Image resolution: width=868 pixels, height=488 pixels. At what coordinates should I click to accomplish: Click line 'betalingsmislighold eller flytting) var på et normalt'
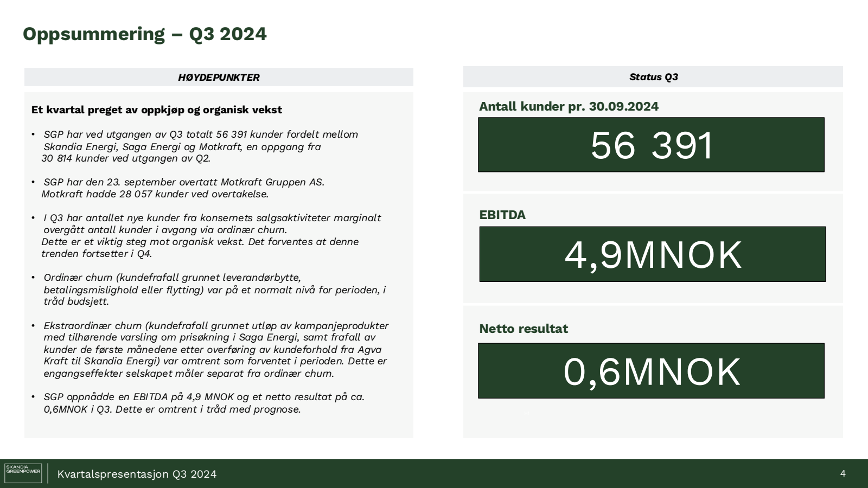[214, 290]
